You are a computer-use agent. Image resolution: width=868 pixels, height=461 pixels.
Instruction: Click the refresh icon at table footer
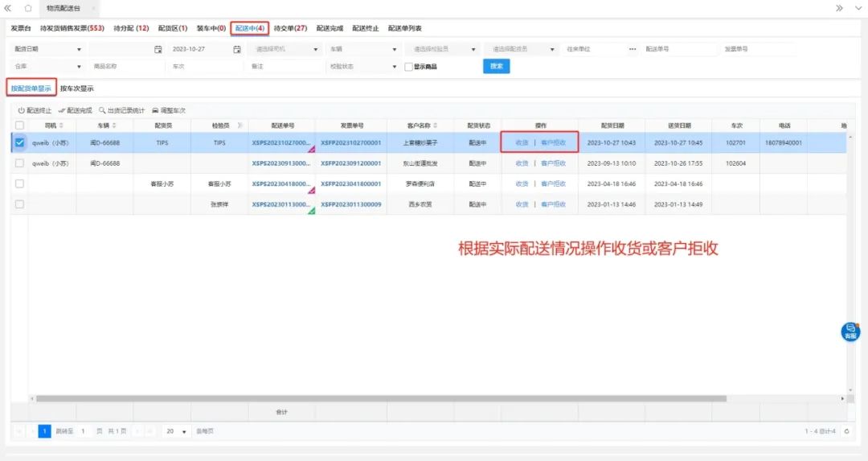pos(846,431)
